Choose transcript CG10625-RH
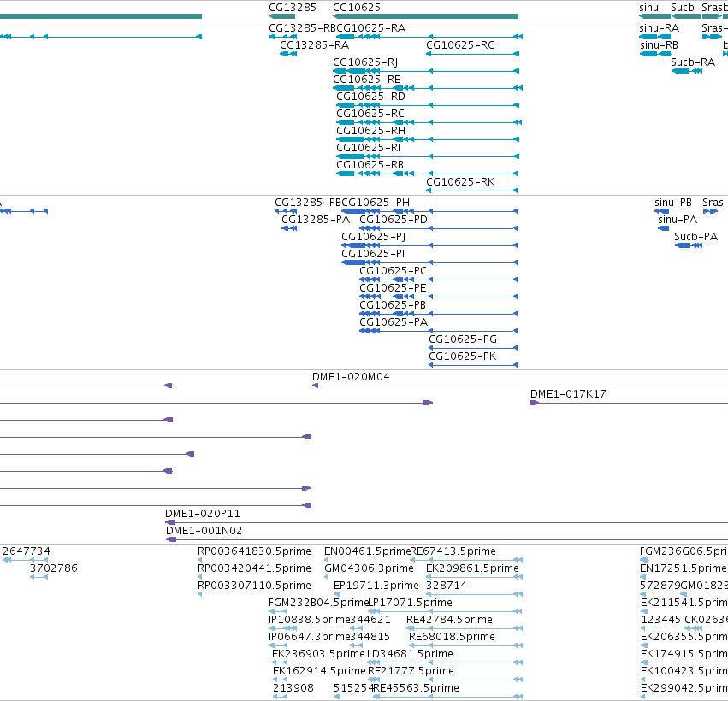The height and width of the screenshot is (701, 728). [370, 131]
